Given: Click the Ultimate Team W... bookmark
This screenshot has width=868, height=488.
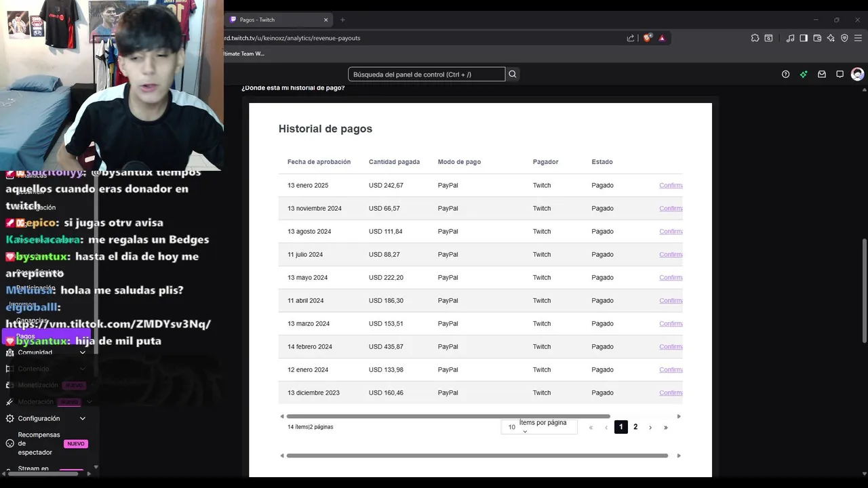Looking at the screenshot, I should [x=244, y=54].
